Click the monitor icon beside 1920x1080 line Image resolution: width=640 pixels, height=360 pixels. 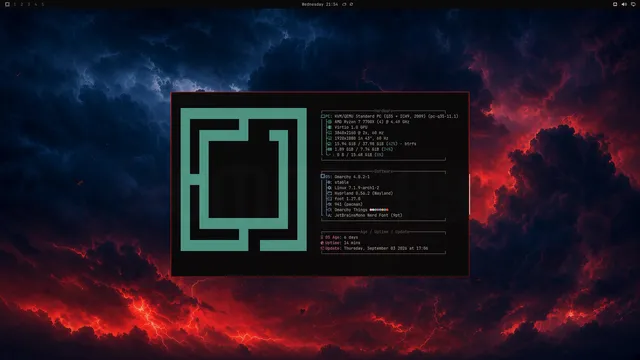[x=330, y=138]
